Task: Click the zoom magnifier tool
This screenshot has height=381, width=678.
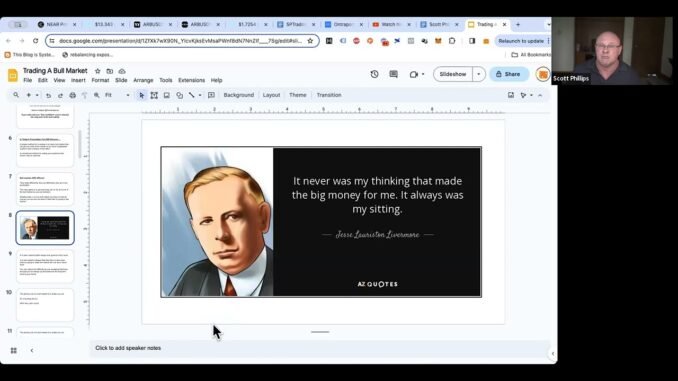Action: pyautogui.click(x=96, y=95)
